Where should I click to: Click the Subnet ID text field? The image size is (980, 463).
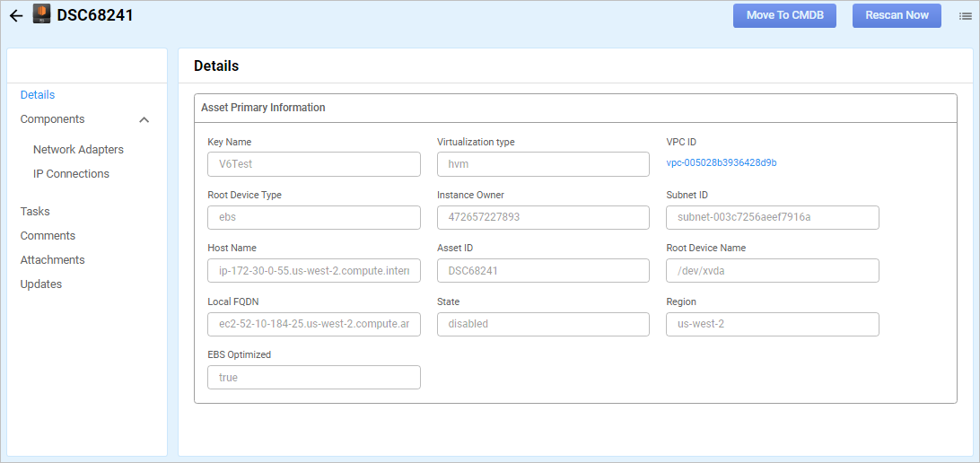(x=772, y=218)
